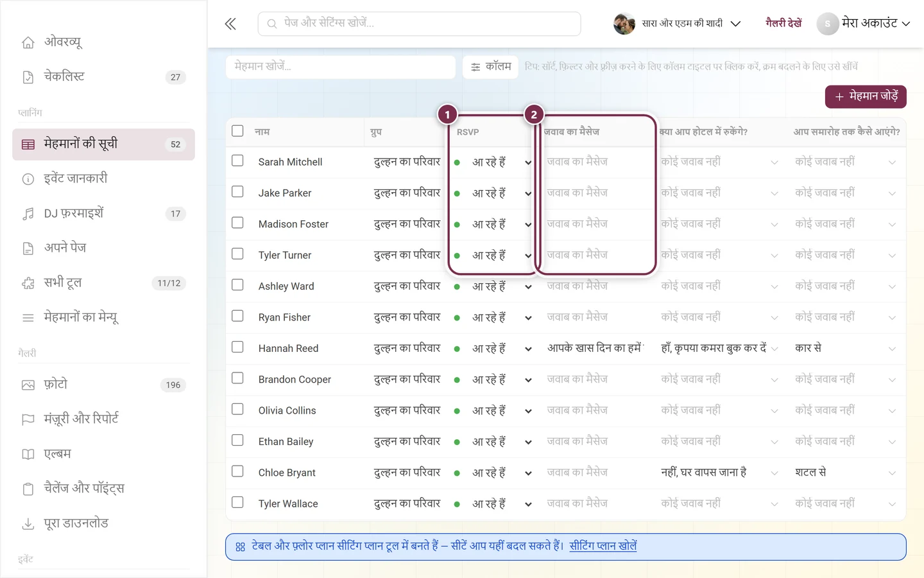Click the मेहमान जोड़ें button

pos(866,97)
